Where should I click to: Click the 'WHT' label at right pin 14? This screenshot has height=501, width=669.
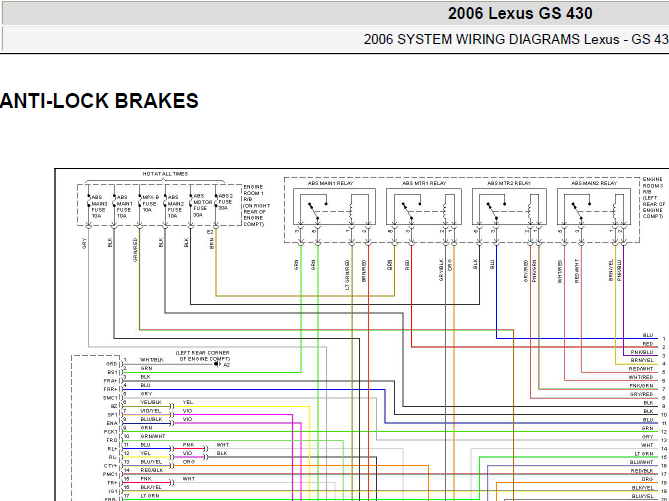coord(647,445)
